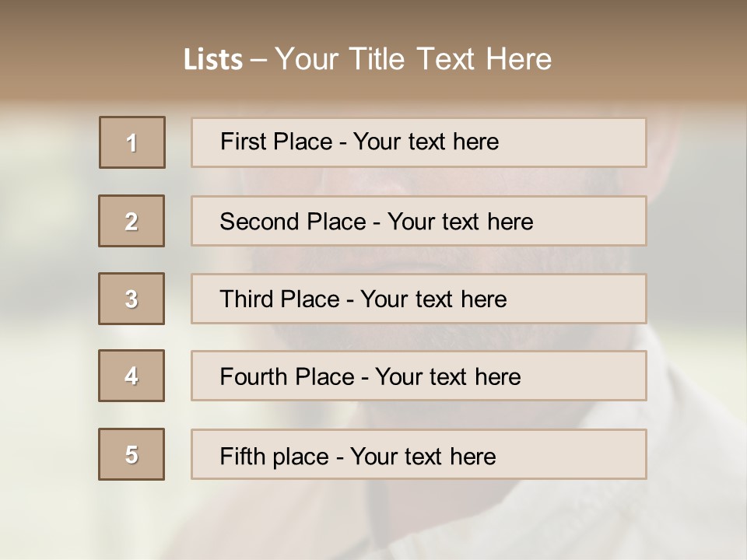This screenshot has width=747, height=560.
Task: Click "Your text here" in First Place row
Action: 426,142
